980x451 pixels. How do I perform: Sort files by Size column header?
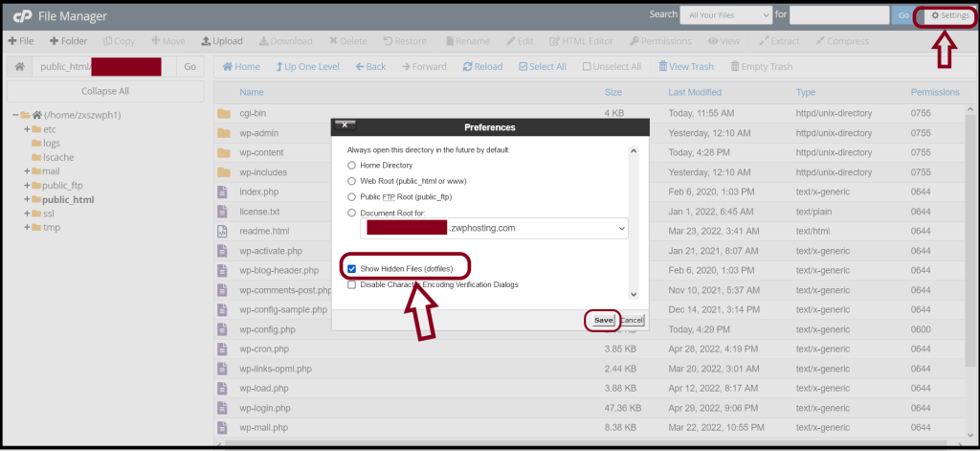[x=613, y=93]
